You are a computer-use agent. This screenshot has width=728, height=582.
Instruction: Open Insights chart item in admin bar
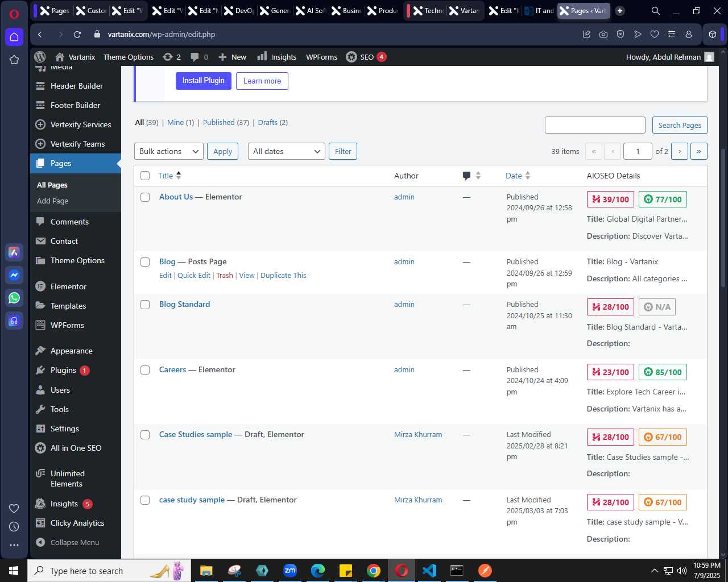[277, 57]
